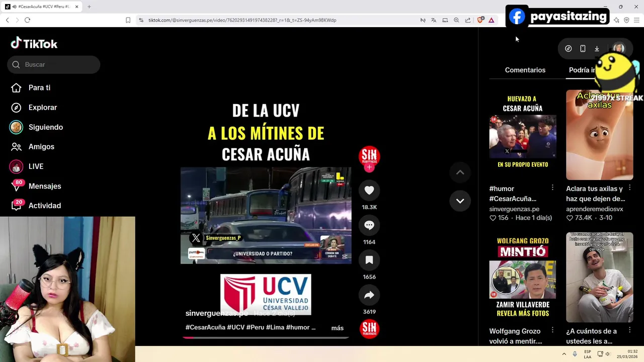Open the Siguiendo feed

pyautogui.click(x=37, y=127)
